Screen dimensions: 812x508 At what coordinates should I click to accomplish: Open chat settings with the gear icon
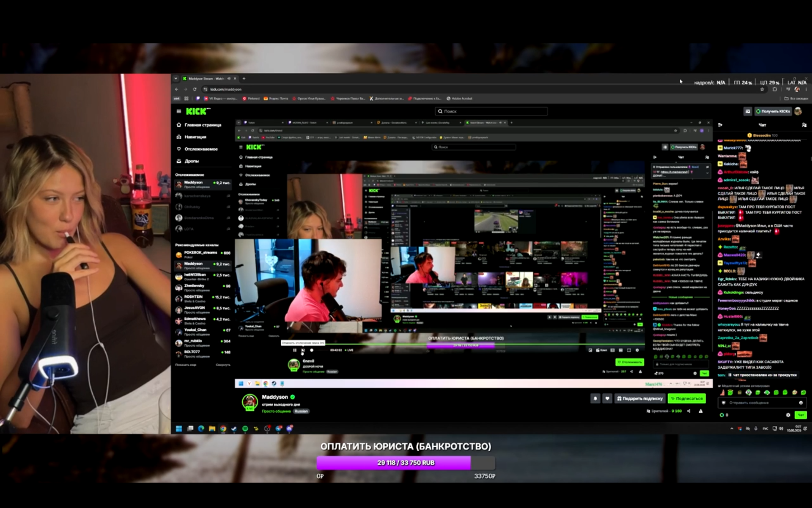[788, 415]
